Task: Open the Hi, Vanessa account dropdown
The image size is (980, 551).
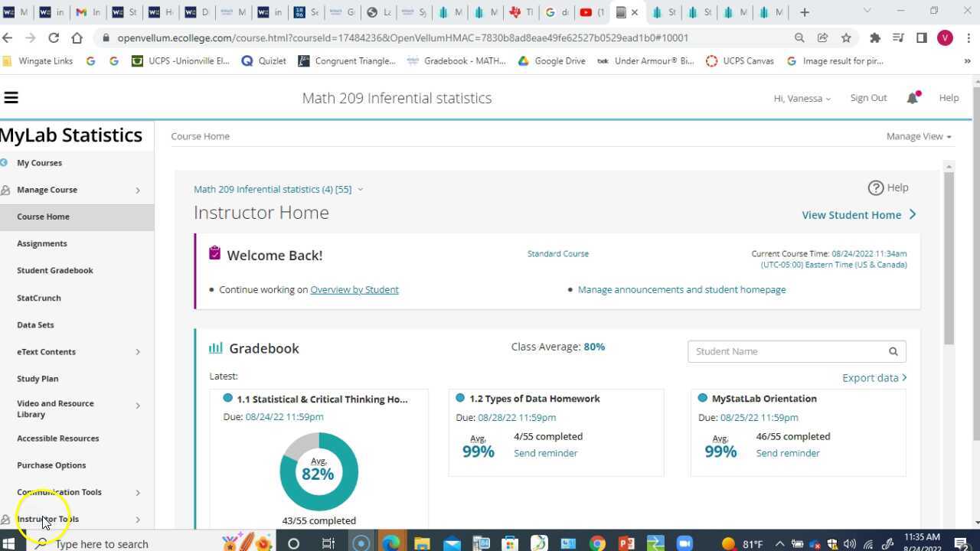Action: coord(802,98)
